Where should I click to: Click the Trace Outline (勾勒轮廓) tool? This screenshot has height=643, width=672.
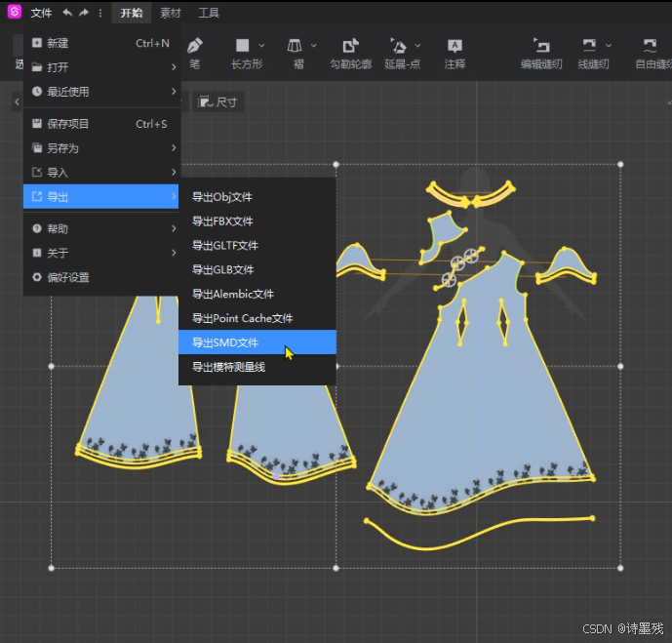351,46
